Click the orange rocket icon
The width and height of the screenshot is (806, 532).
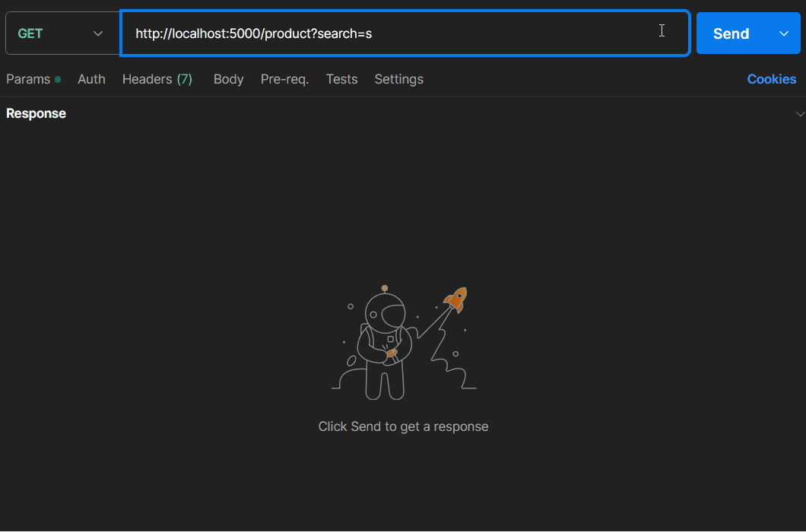tap(456, 299)
